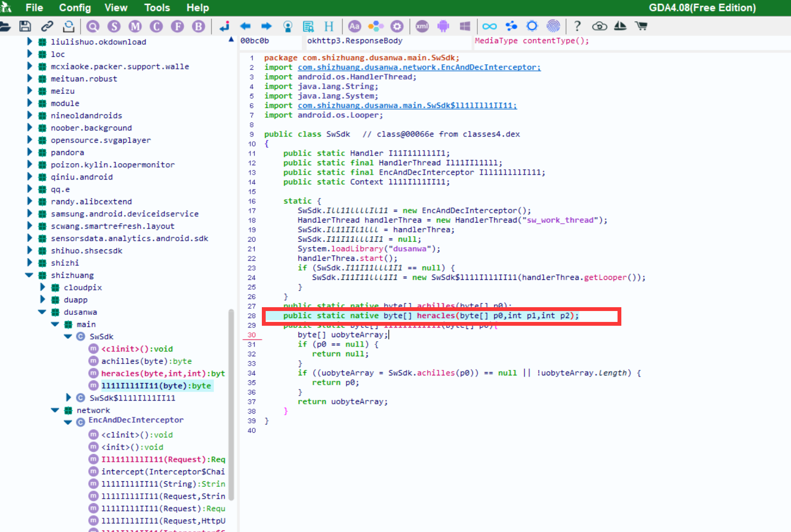The width and height of the screenshot is (791, 532).
Task: Click the purple C toolbar icon
Action: pyautogui.click(x=157, y=26)
